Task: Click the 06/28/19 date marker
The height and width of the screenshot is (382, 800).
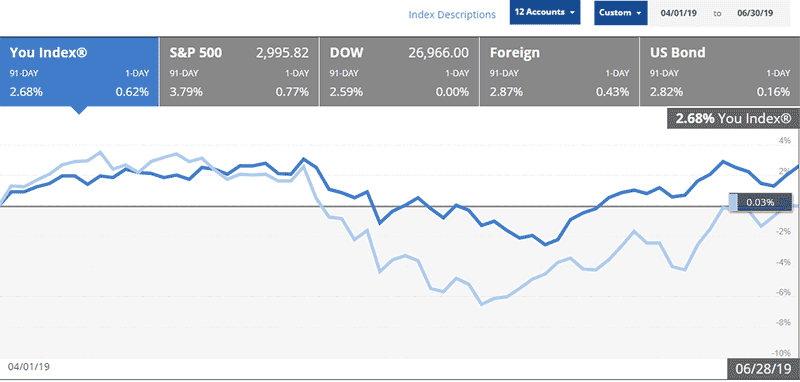Action: click(762, 368)
